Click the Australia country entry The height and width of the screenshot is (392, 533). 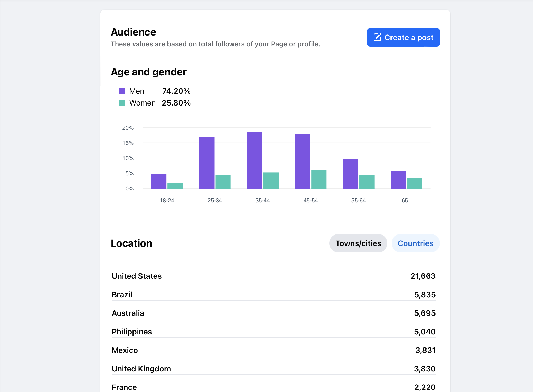(273, 313)
